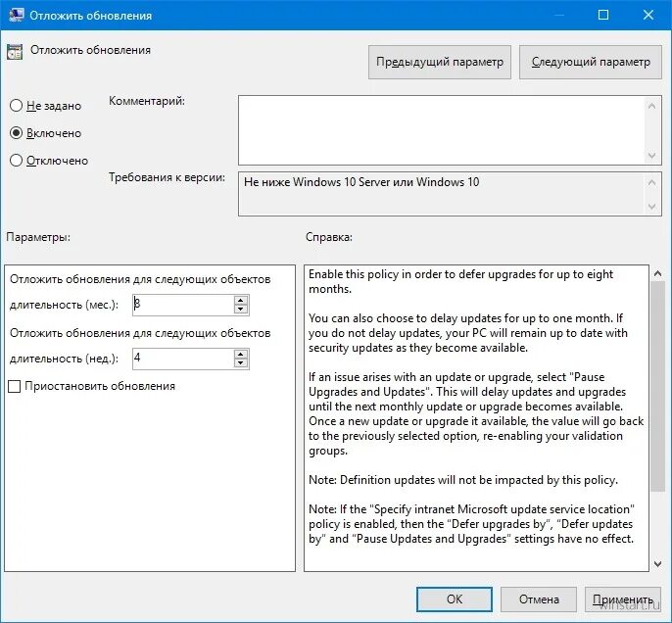Click help panel scroll down arrow
Viewport: 672px width, 623px height.
coord(658,564)
